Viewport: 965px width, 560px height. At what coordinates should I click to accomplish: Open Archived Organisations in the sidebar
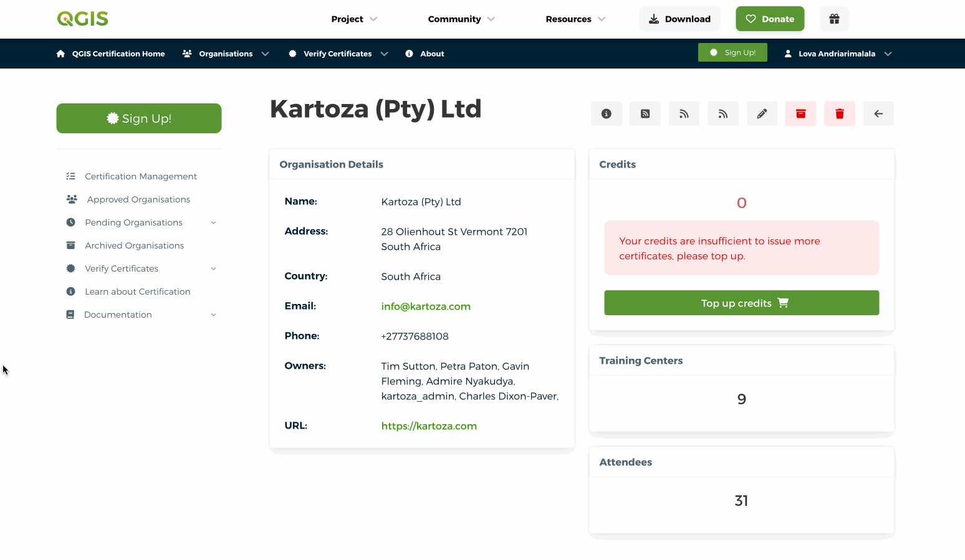pos(135,245)
